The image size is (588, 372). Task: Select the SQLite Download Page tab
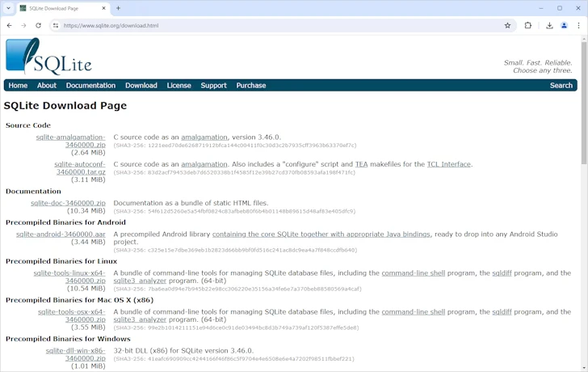63,8
